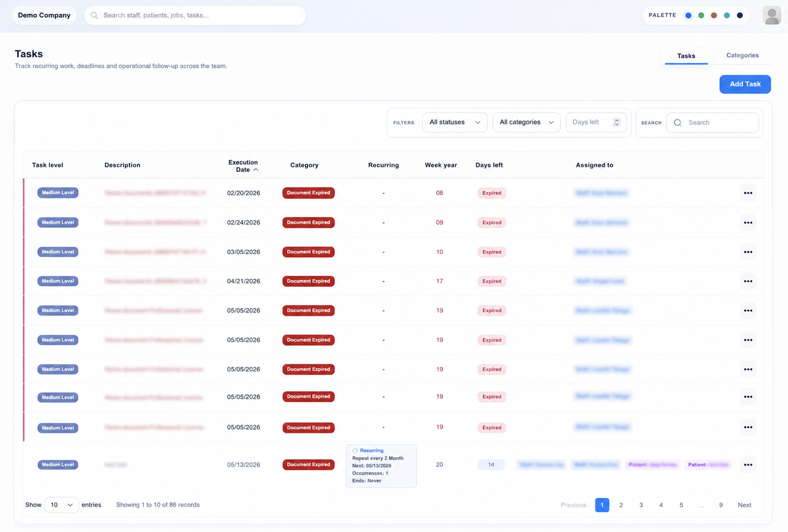Open the Show entries count dropdown
788x532 pixels.
coord(61,505)
